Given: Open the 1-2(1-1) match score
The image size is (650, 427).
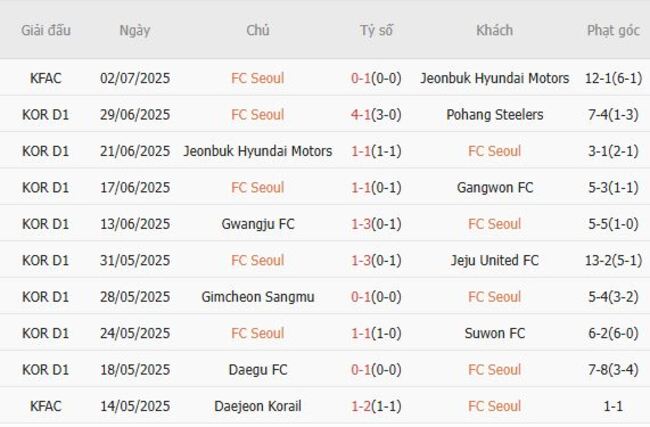Looking at the screenshot, I should (376, 407).
